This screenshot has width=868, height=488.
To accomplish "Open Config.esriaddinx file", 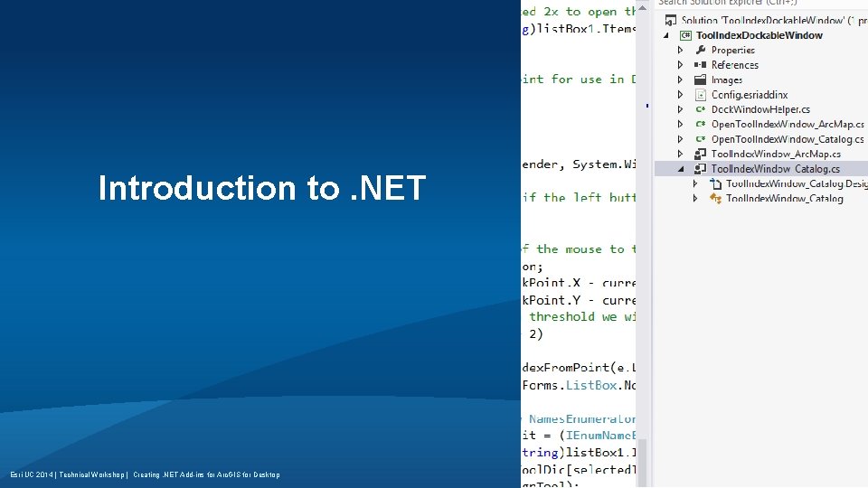I will pos(750,95).
